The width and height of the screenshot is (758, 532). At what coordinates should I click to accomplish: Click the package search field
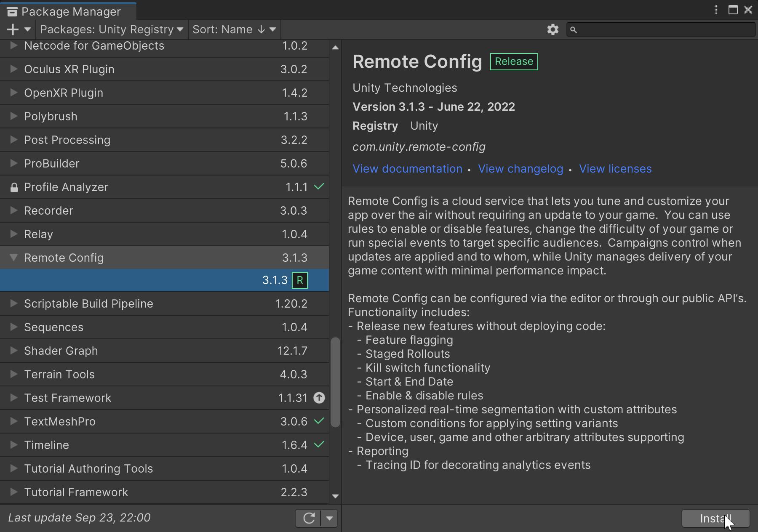click(661, 29)
